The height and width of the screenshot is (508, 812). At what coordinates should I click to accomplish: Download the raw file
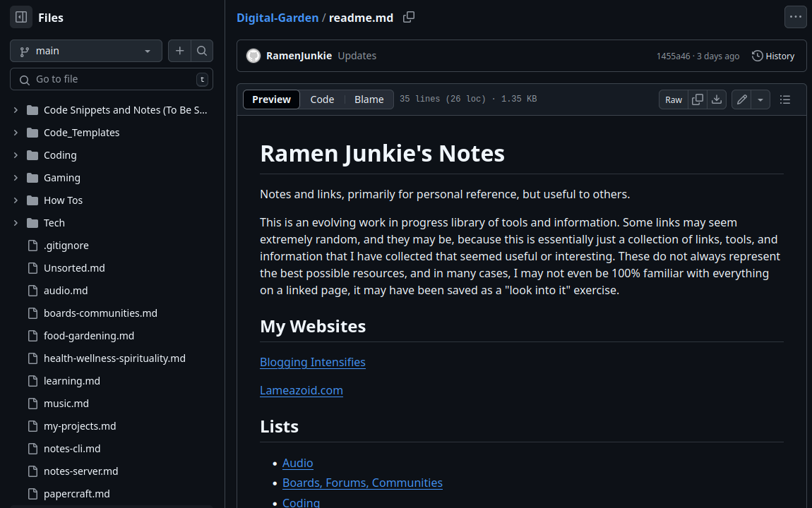click(717, 99)
